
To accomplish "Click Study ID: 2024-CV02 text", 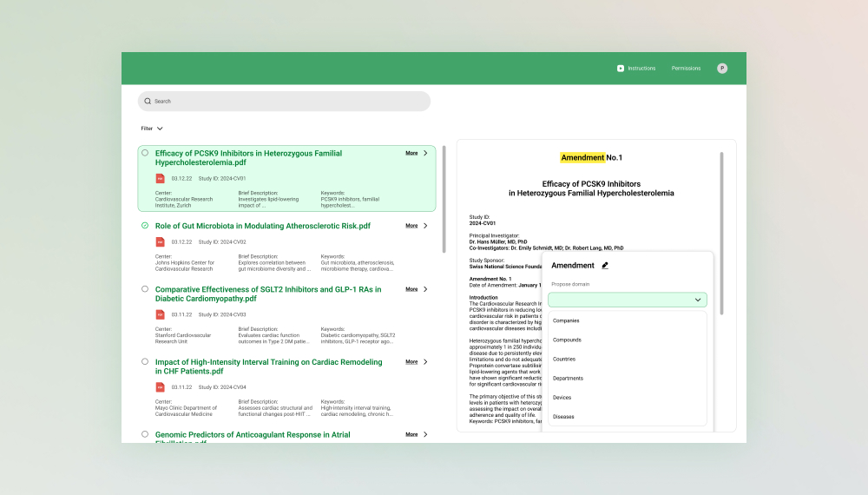I will tap(222, 242).
